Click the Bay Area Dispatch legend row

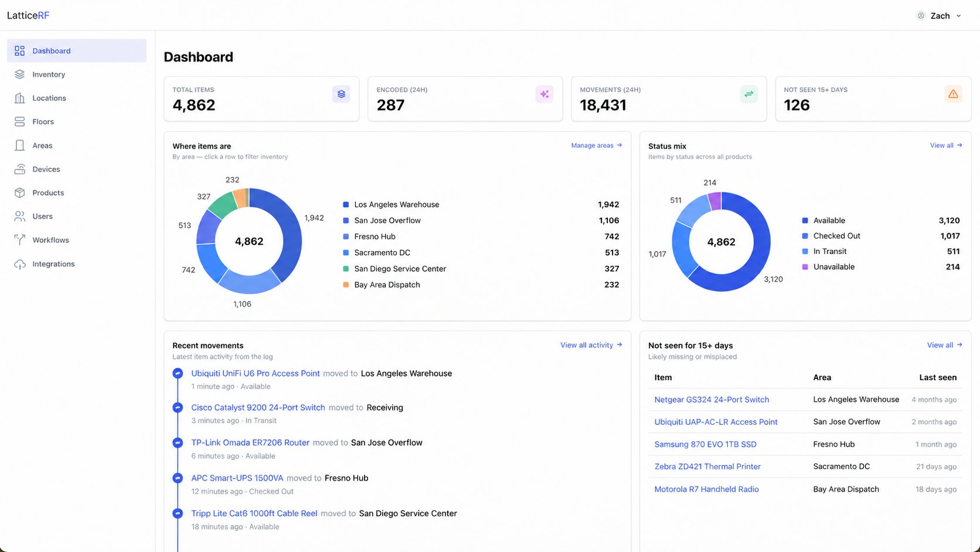coord(481,285)
